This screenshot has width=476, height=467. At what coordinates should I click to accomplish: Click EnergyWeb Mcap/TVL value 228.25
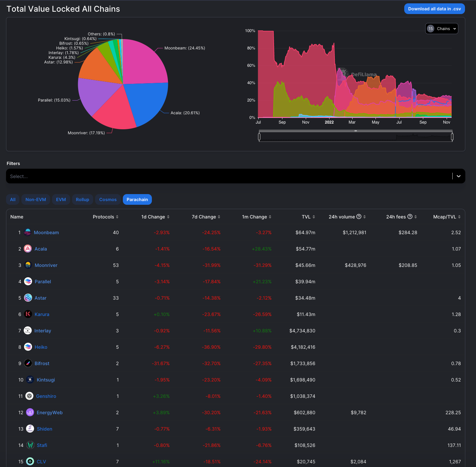click(x=453, y=413)
